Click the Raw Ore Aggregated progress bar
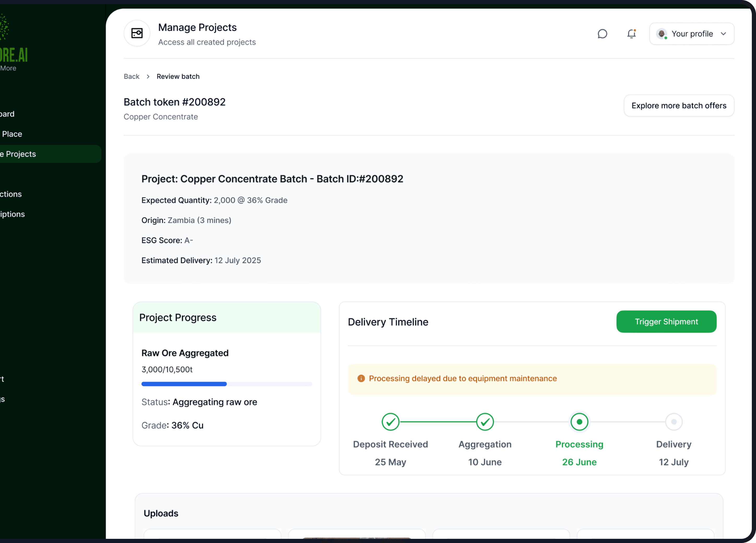The height and width of the screenshot is (543, 756). coord(226,384)
